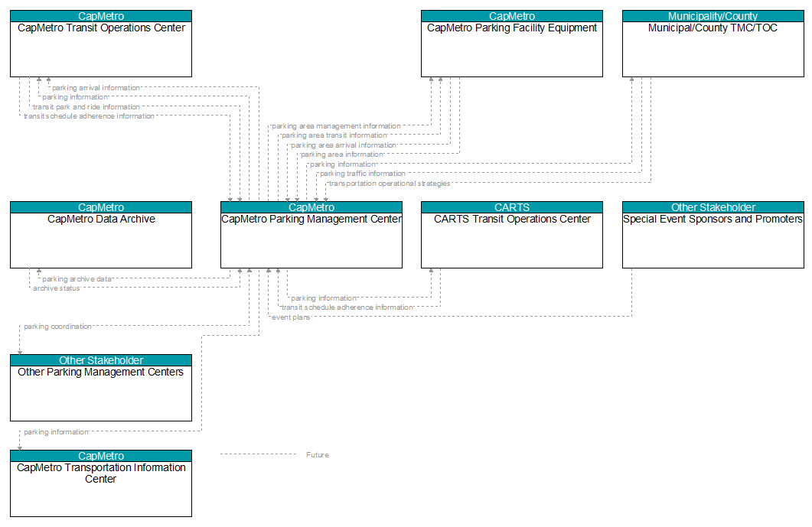Image resolution: width=812 pixels, height=527 pixels.
Task: Click the CARTS stakeholder header bar
Action: (x=512, y=207)
